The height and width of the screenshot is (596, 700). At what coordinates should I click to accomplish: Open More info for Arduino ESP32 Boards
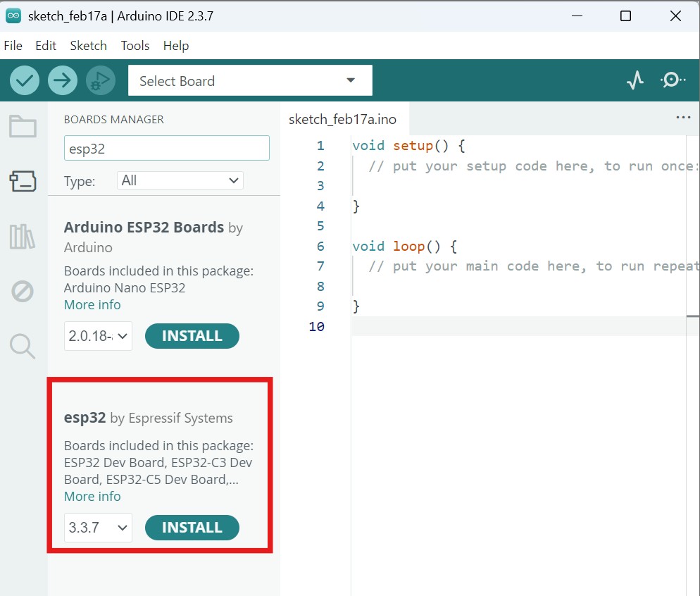coord(92,305)
